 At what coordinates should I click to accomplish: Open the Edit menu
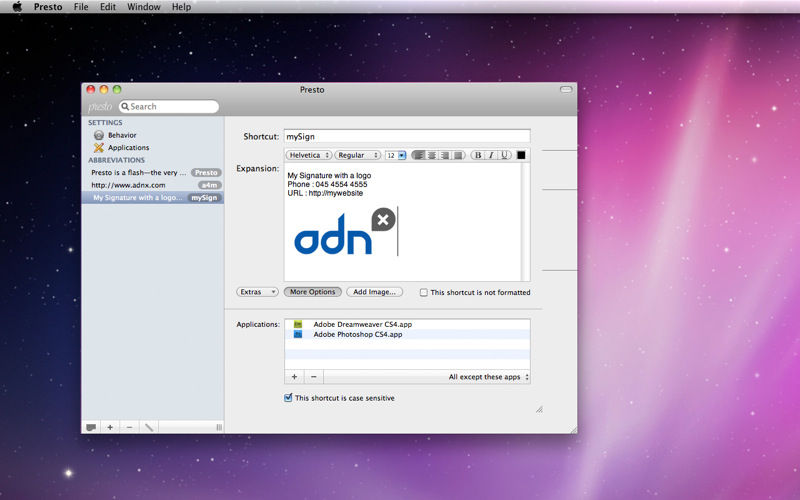(x=108, y=7)
